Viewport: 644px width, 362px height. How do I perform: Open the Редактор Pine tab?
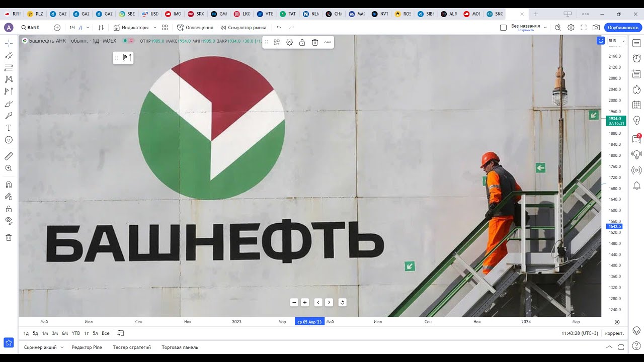click(x=87, y=347)
